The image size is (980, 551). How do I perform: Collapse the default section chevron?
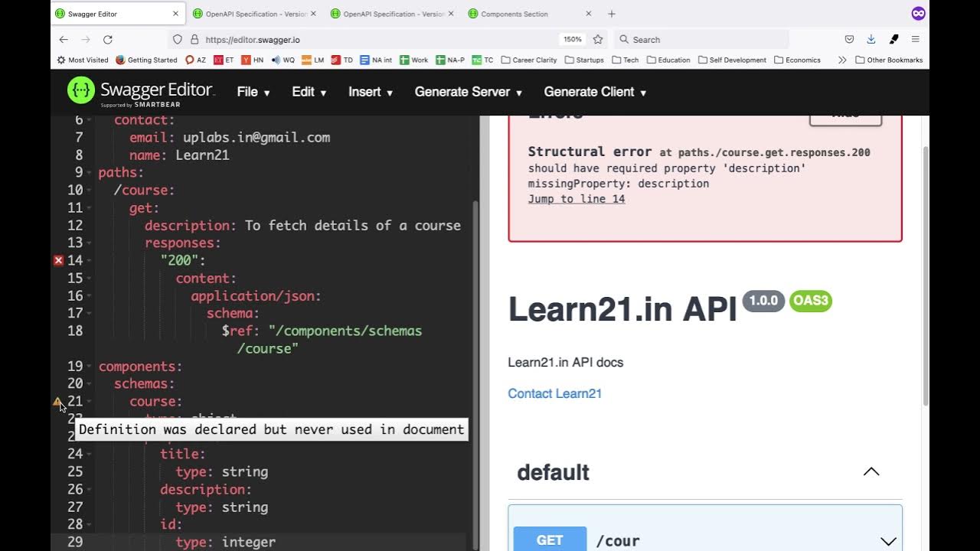click(x=871, y=471)
